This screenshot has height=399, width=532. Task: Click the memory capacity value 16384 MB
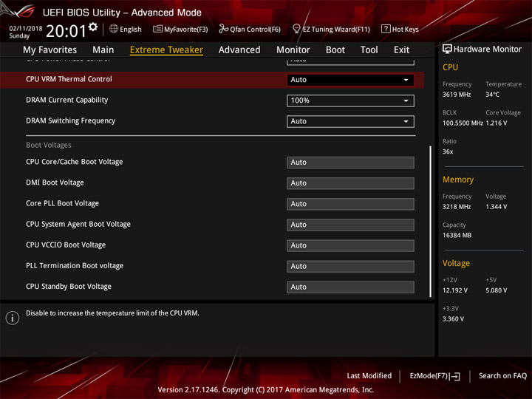pos(457,235)
